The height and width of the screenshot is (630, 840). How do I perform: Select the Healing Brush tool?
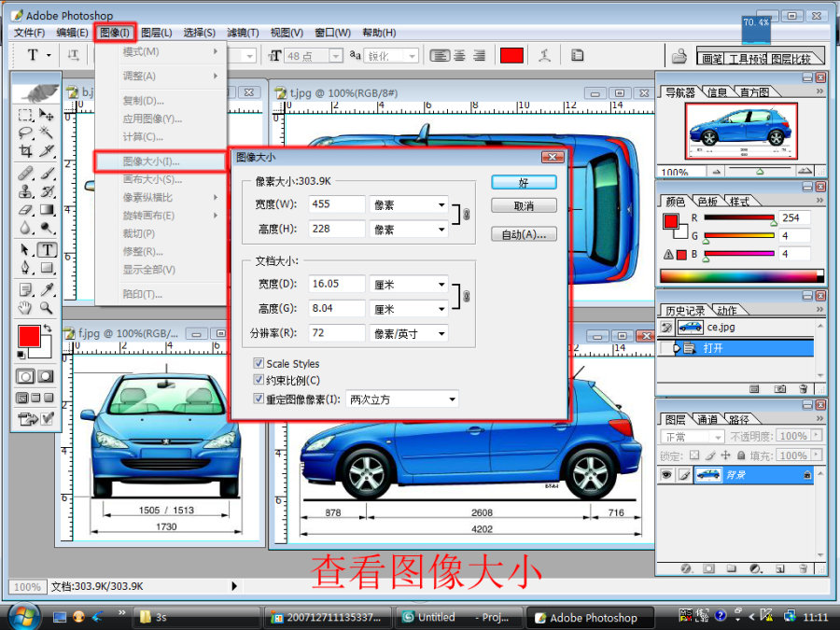[25, 173]
